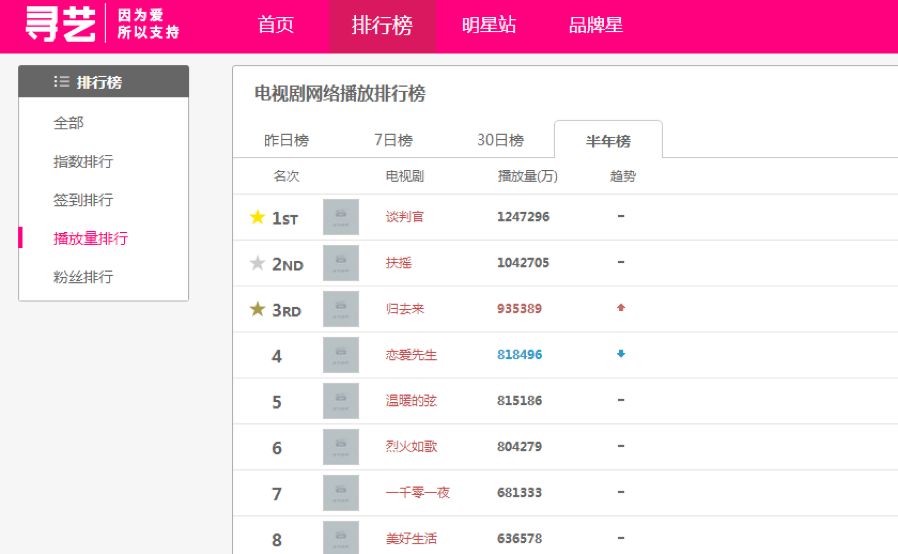Click the gold star for 1ST
The width and height of the screenshot is (898, 554).
click(x=257, y=217)
